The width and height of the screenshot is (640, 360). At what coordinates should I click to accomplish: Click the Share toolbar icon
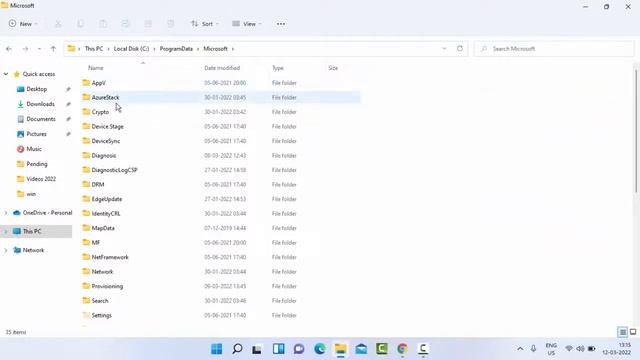coord(148,24)
